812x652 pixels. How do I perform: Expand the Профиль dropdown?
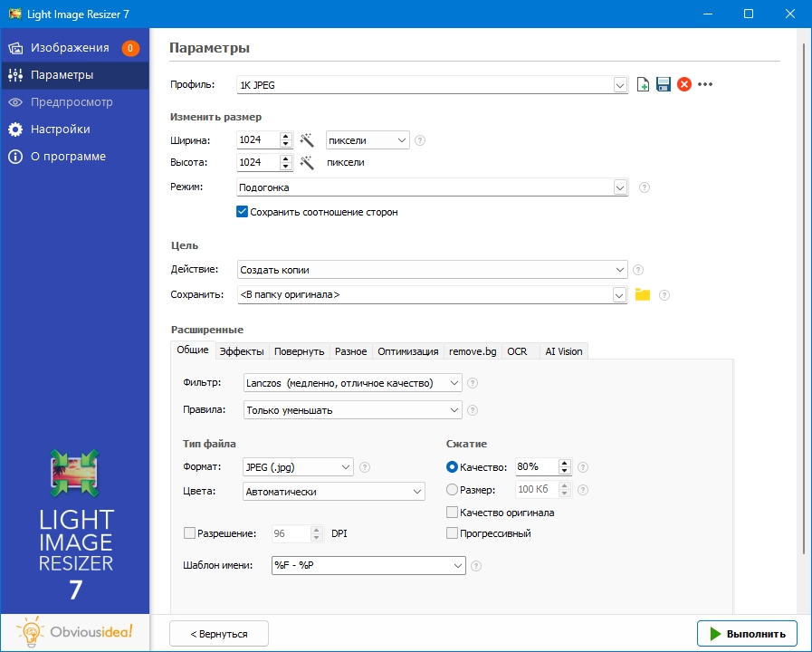click(620, 85)
